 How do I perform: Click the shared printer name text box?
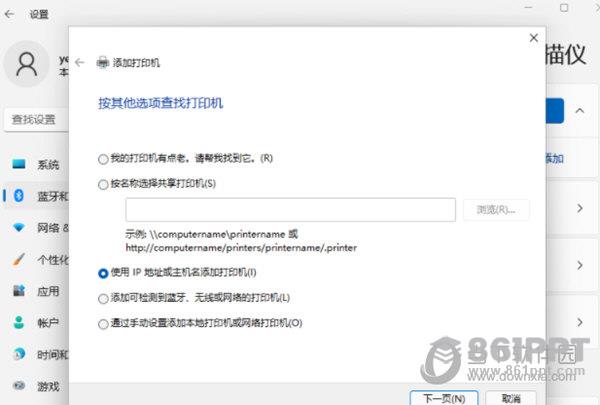[x=290, y=210]
